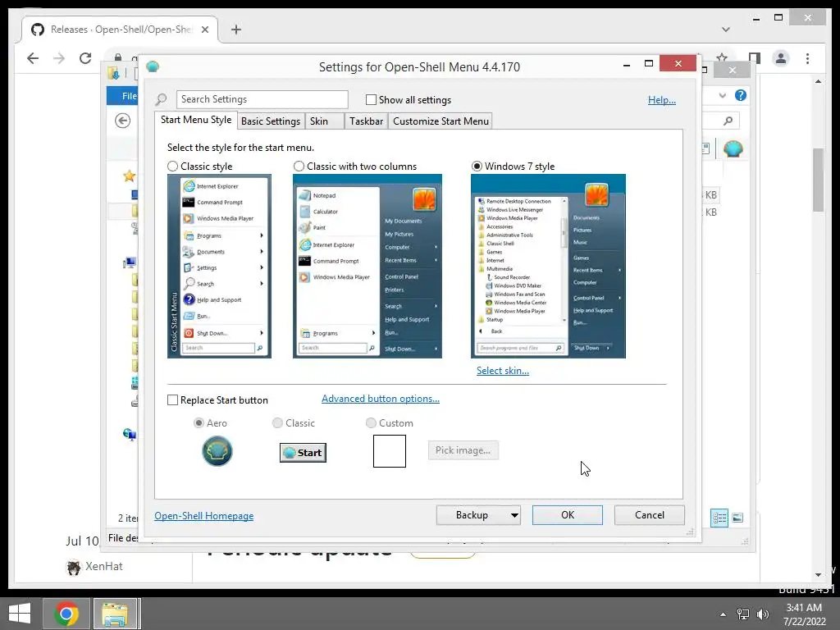Viewport: 840px width, 630px height.
Task: Click the Chrome back arrow
Action: tap(33, 58)
